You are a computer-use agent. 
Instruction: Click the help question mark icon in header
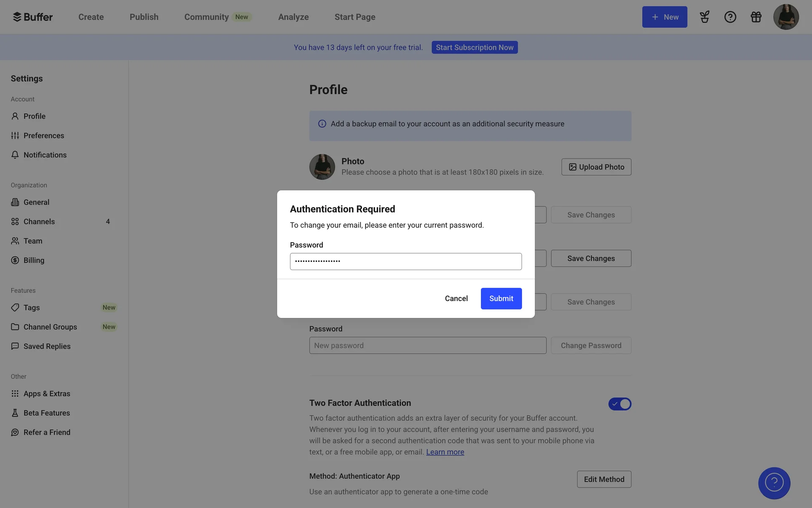point(730,17)
